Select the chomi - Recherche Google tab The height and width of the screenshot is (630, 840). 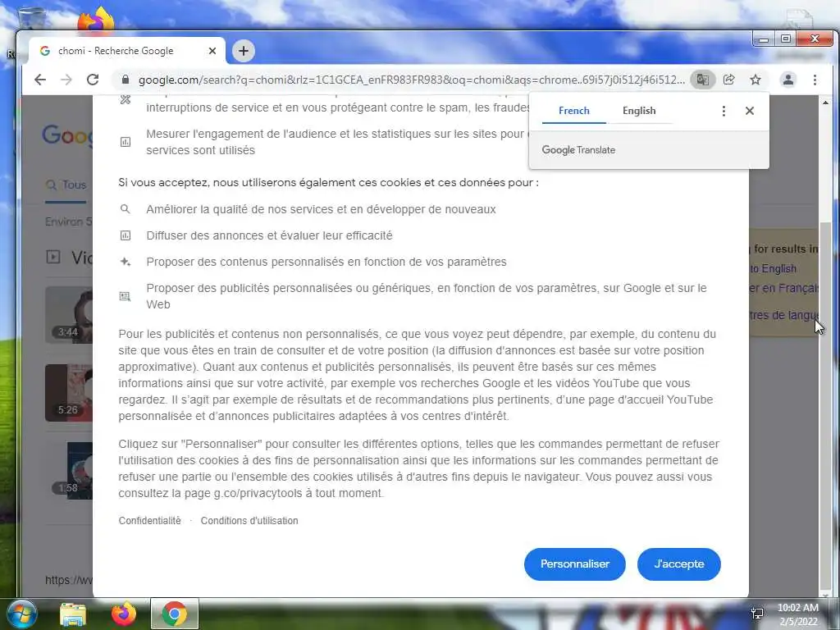coord(126,51)
